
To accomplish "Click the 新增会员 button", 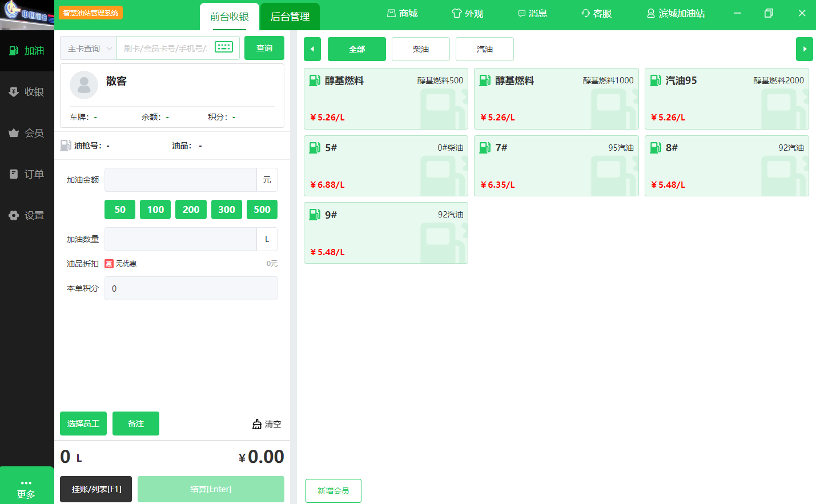I will coord(333,491).
